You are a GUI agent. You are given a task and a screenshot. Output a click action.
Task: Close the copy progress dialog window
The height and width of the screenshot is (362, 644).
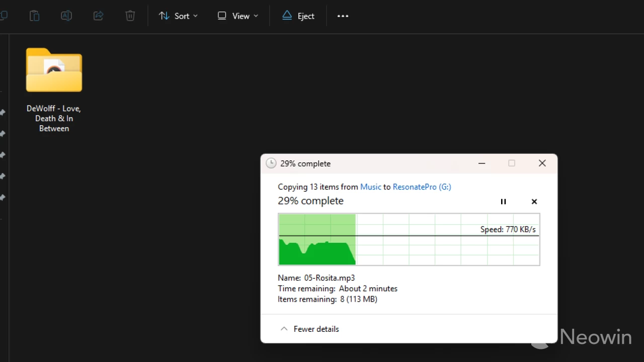pyautogui.click(x=542, y=163)
